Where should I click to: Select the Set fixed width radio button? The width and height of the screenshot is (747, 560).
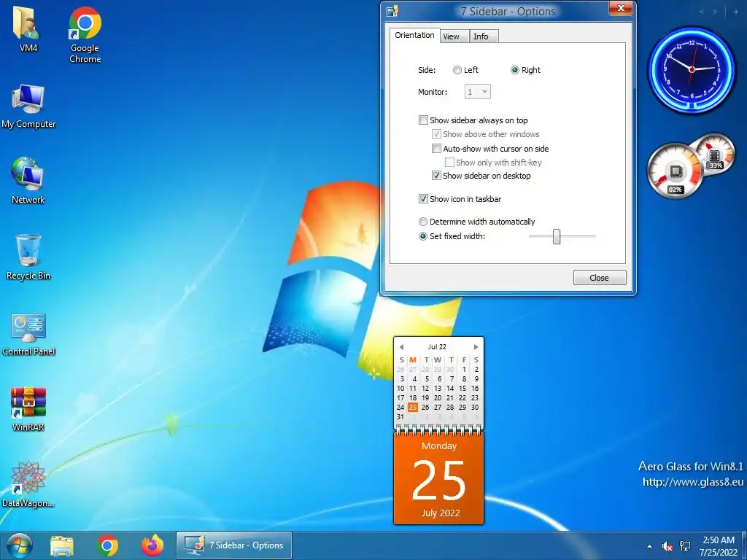point(422,236)
